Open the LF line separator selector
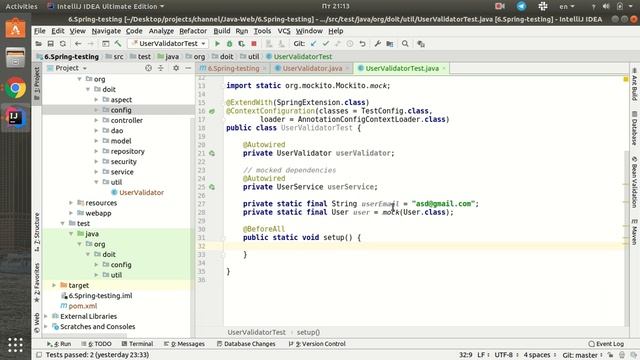The image size is (640, 360). (483, 355)
